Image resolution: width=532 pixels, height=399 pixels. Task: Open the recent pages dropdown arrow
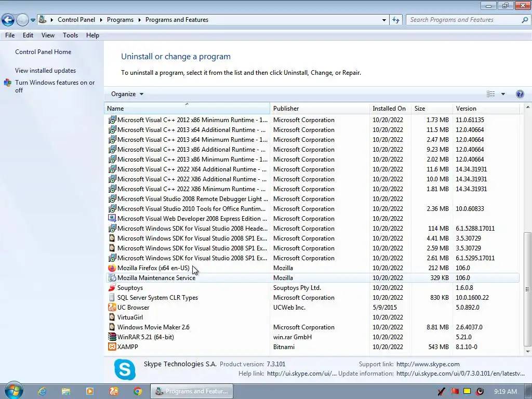(33, 20)
